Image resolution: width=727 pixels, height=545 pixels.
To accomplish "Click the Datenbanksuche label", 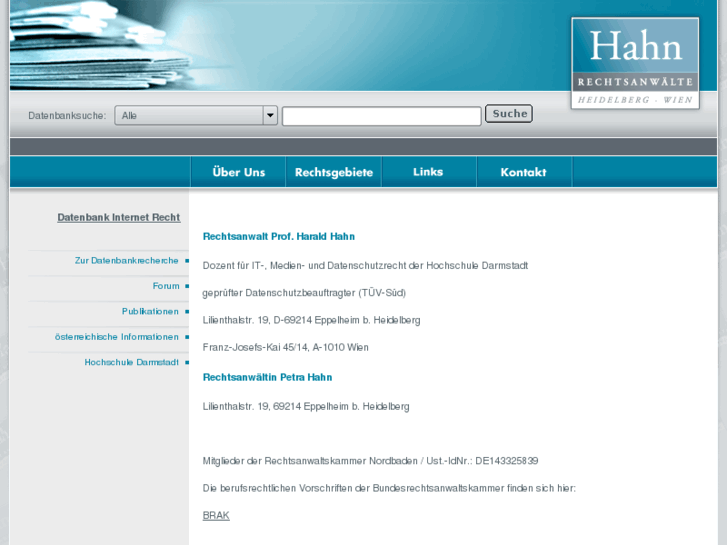I will point(67,115).
